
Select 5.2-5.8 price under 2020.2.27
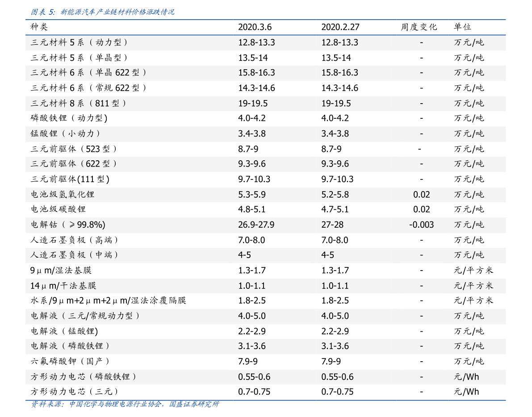tap(335, 194)
